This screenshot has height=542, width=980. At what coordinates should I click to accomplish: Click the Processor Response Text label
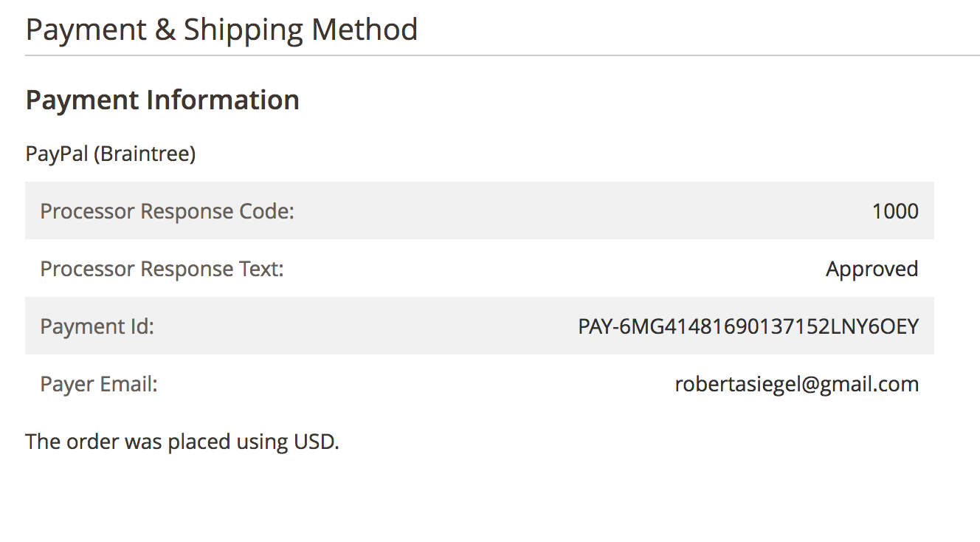162,269
